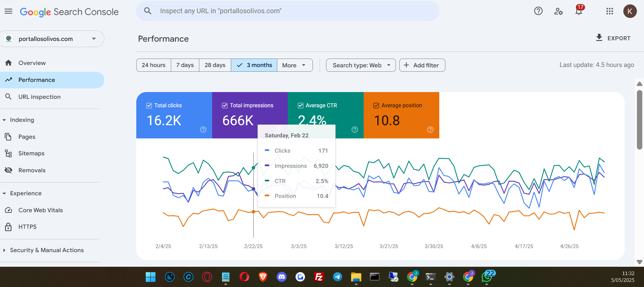
Task: Open the More date range dropdown
Action: point(295,65)
